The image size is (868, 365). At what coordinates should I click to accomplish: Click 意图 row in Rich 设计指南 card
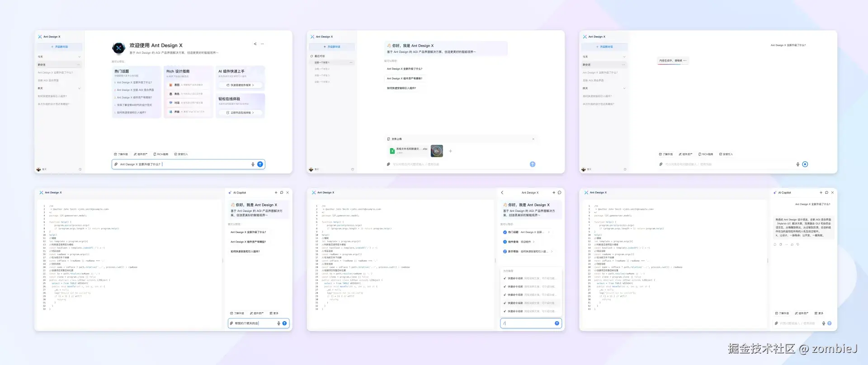[x=188, y=85]
